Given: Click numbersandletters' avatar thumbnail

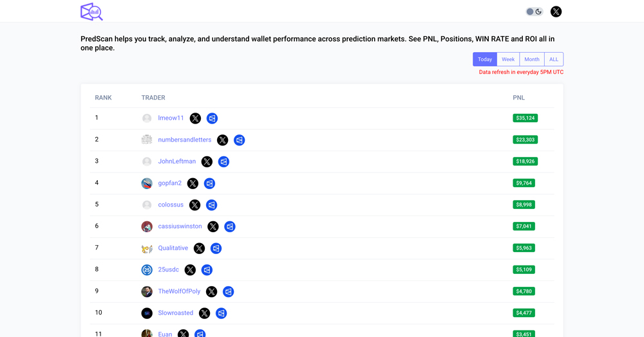Looking at the screenshot, I should coord(147,140).
